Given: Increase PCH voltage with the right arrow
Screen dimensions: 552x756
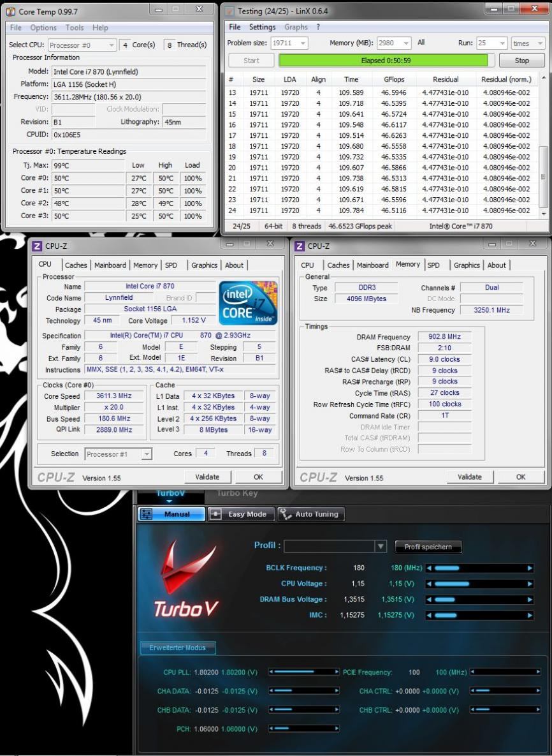Looking at the screenshot, I should 336,729.
